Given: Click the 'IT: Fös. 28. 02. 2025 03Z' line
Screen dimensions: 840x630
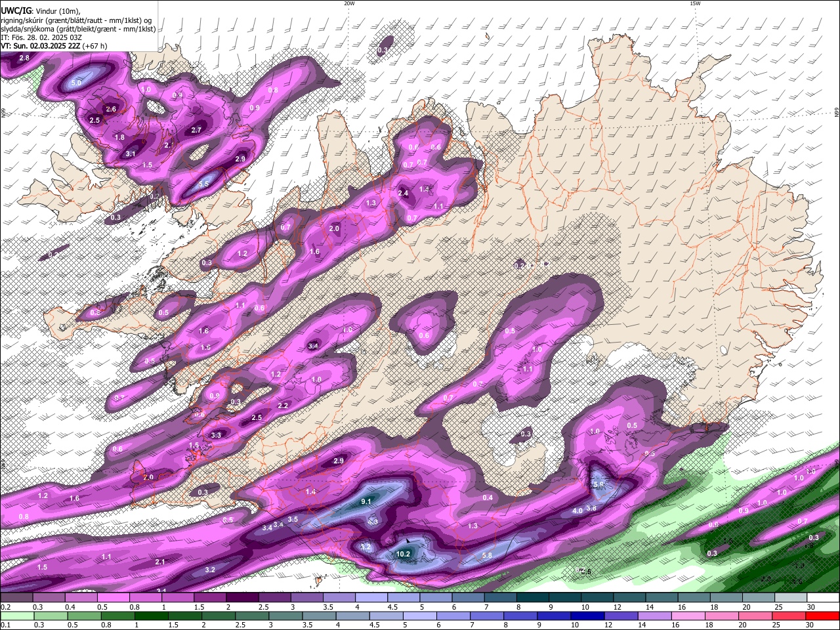Looking at the screenshot, I should (41, 37).
